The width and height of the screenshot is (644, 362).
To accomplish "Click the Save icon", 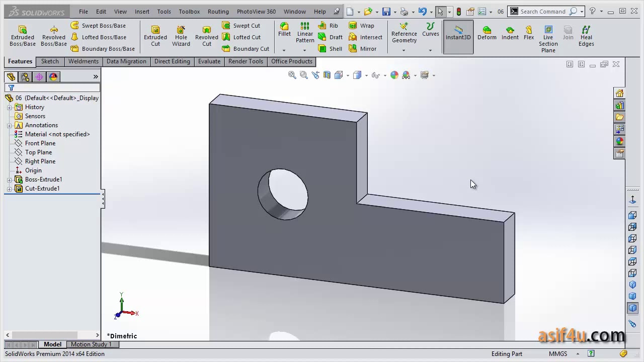I will (386, 11).
